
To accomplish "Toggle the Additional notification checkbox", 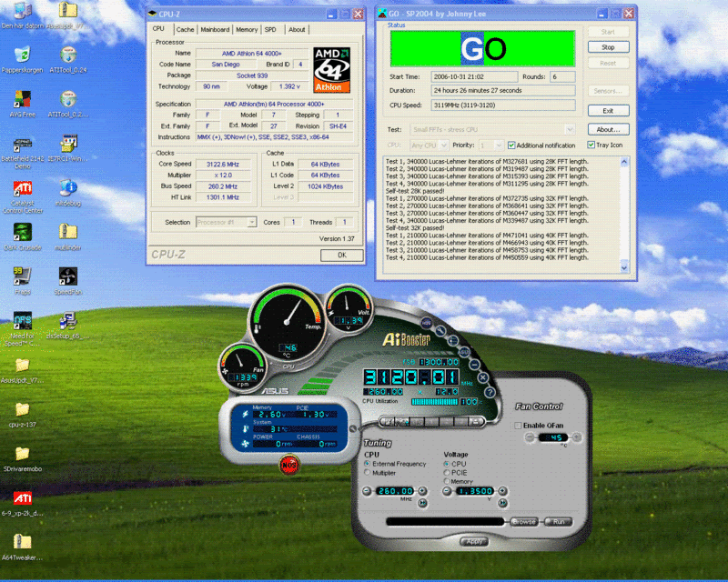I will (511, 145).
